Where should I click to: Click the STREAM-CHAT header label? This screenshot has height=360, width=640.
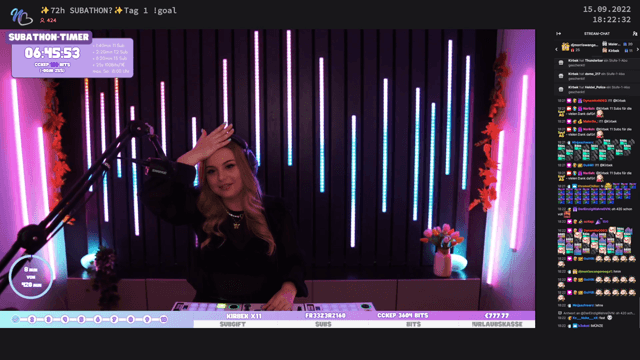click(x=597, y=33)
